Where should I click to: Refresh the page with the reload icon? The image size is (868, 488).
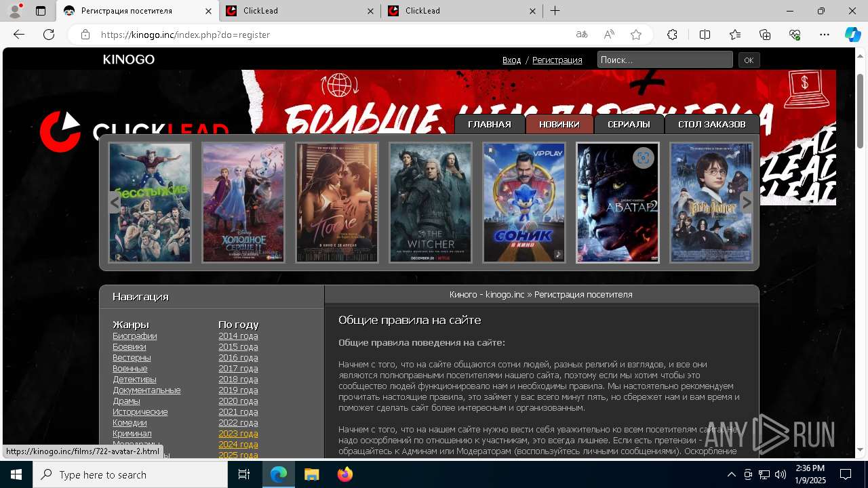coord(49,35)
